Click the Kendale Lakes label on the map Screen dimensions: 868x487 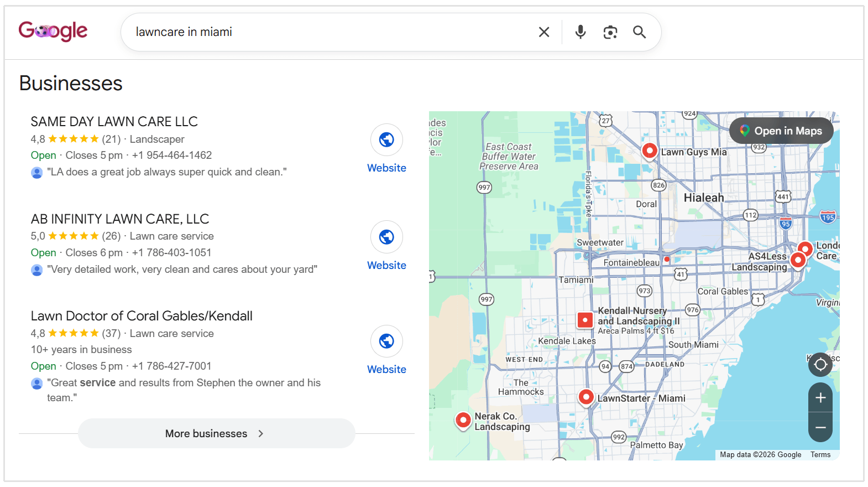[567, 341]
